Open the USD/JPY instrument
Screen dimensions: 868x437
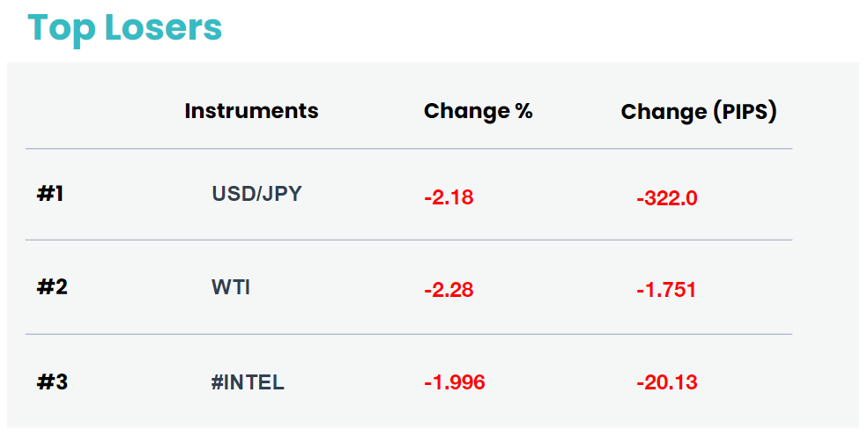point(256,194)
